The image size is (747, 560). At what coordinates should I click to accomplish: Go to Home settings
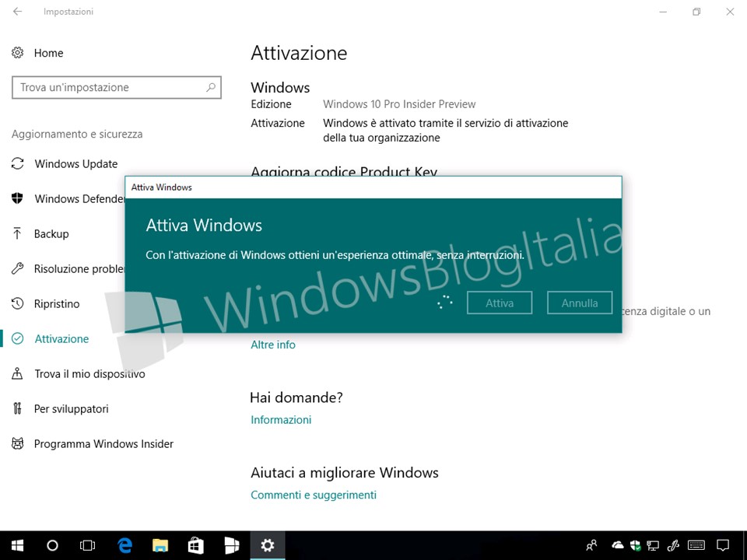48,53
